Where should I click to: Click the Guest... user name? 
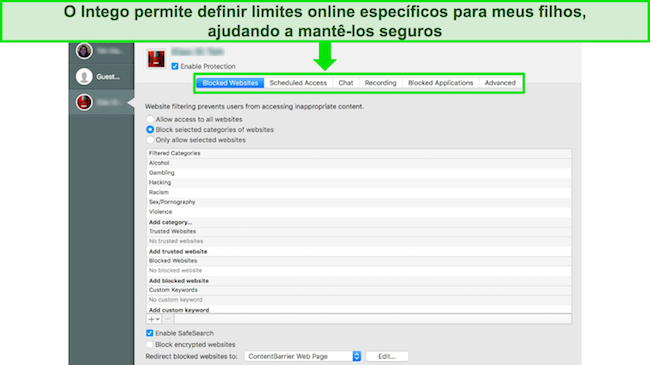108,77
